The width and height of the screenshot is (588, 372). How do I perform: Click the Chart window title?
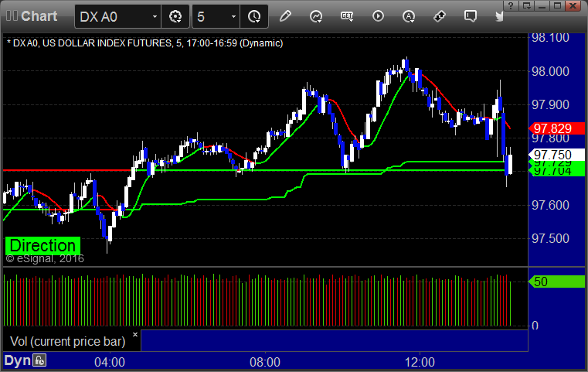tap(39, 15)
